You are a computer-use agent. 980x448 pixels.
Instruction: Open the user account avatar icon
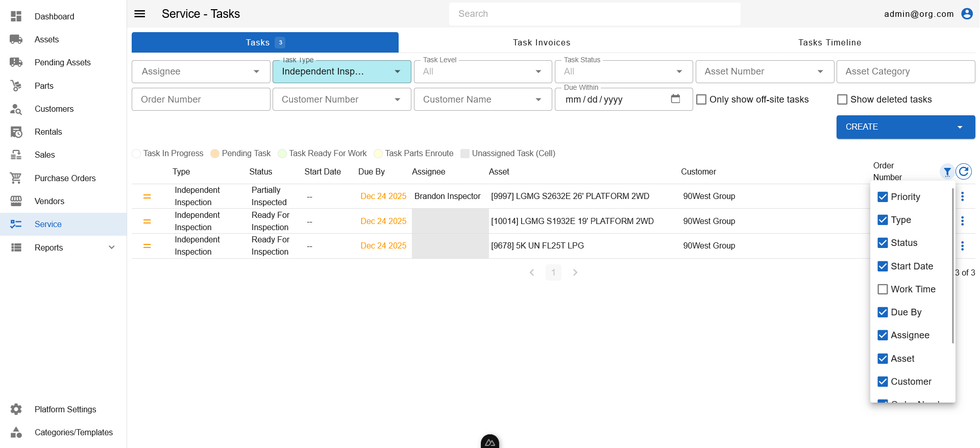(x=967, y=14)
